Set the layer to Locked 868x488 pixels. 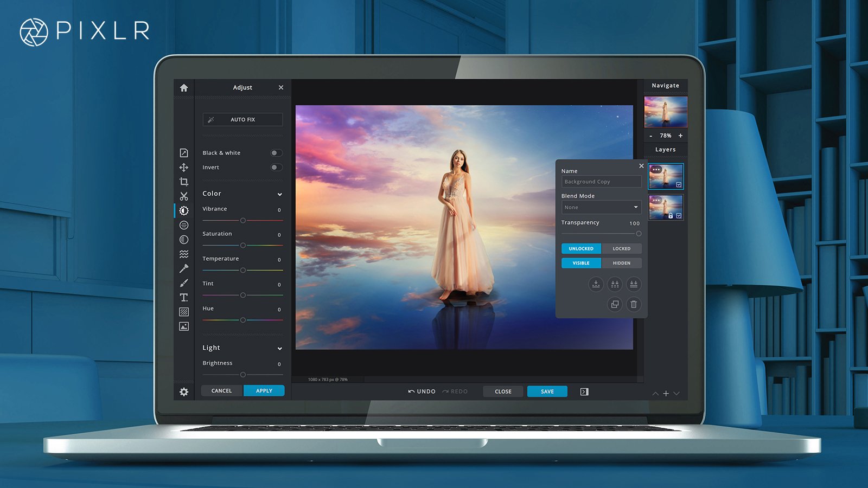click(621, 248)
